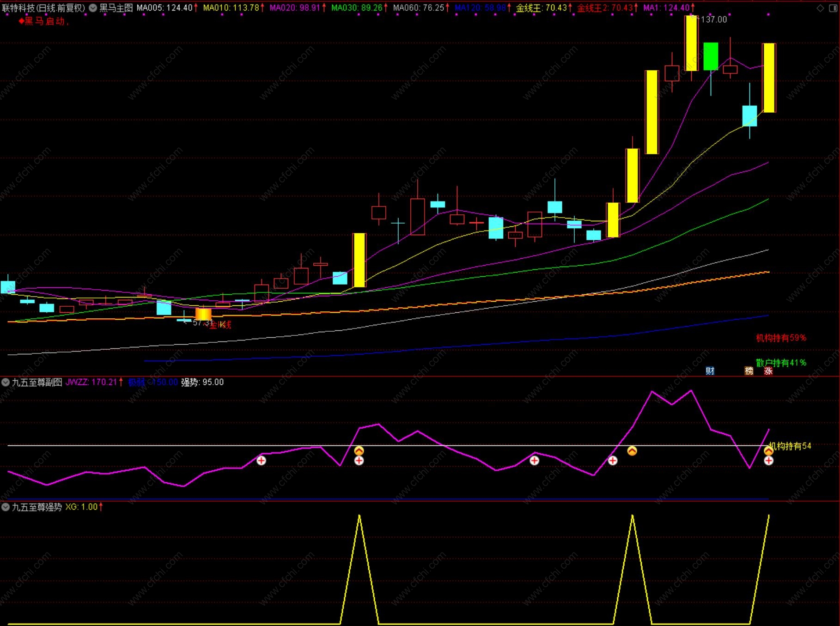Click the second orange up-arrow signal icon

[x=632, y=450]
